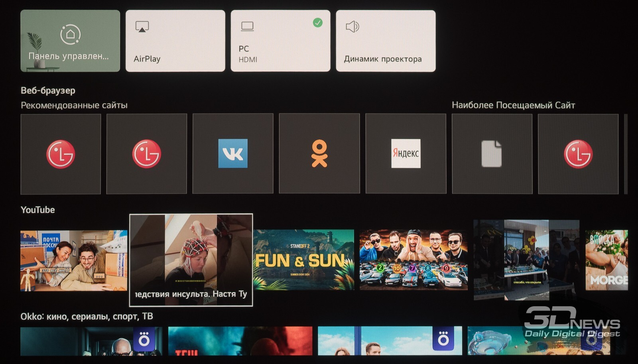The height and width of the screenshot is (364, 638).
Task: Click the HDMI subtitle on the PC card
Action: coord(248,60)
